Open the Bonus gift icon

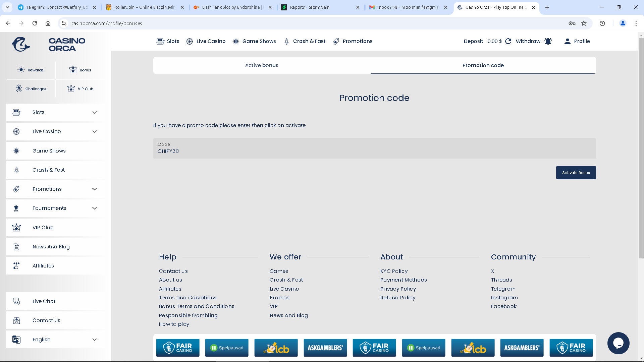pos(73,70)
